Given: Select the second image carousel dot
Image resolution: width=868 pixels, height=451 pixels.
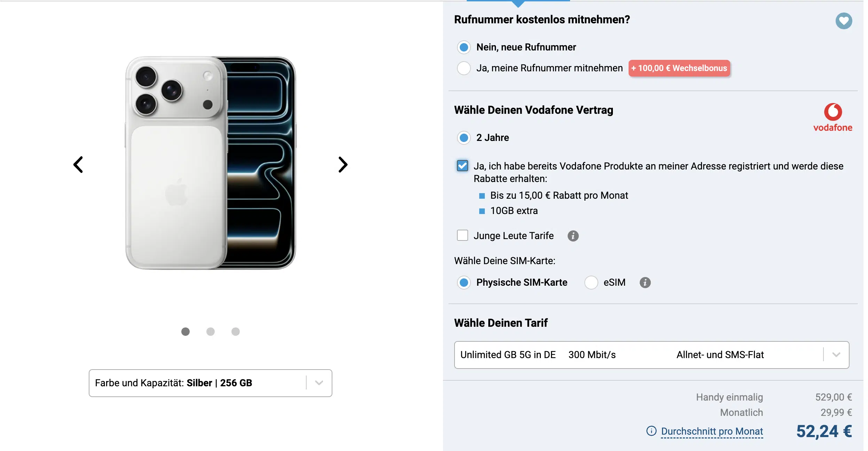Looking at the screenshot, I should (211, 332).
